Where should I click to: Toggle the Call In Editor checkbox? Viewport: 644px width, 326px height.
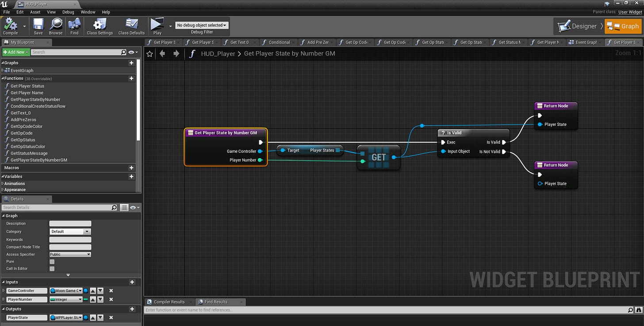tap(52, 269)
